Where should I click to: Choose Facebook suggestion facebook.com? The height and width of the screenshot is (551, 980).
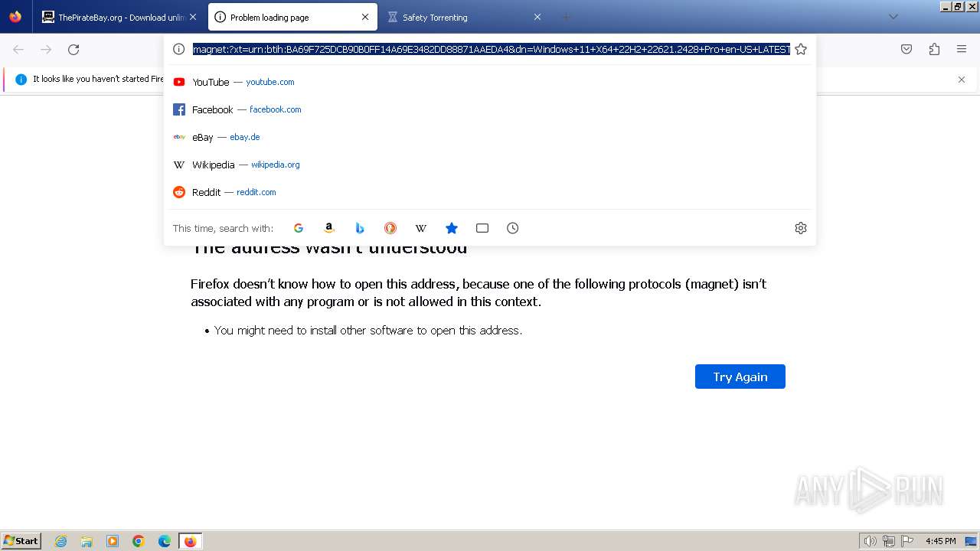click(x=490, y=109)
